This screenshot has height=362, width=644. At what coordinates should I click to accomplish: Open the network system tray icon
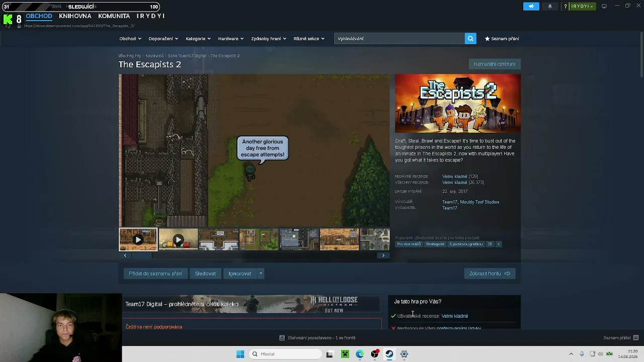click(x=593, y=354)
